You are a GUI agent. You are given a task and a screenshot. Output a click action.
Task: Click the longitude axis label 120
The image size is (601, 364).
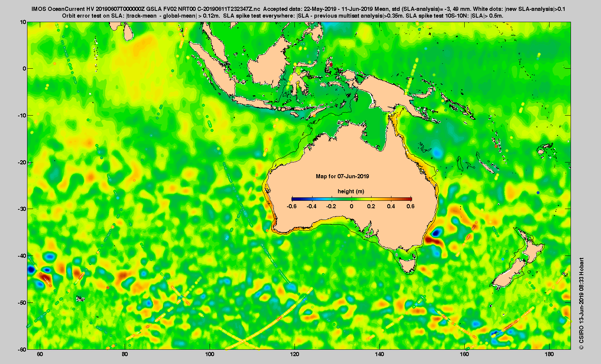[x=295, y=355]
